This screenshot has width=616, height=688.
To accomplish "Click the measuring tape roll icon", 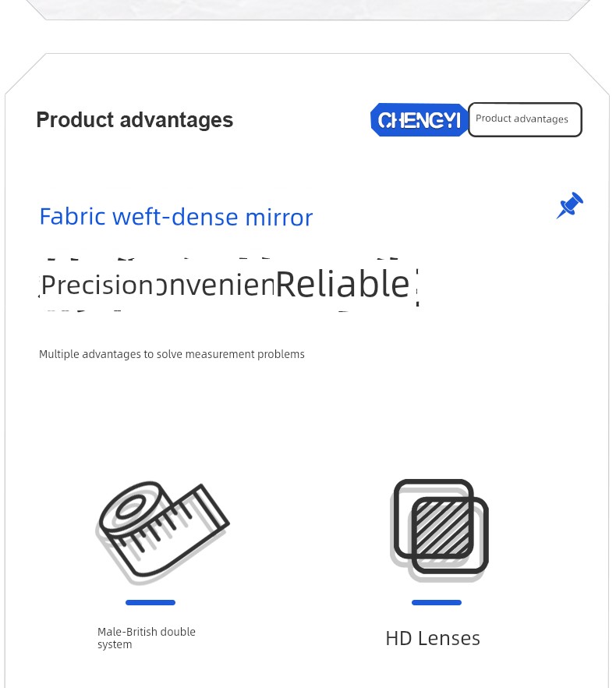I will pos(162,532).
